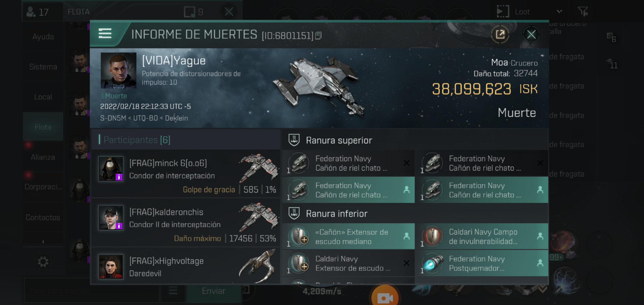The width and height of the screenshot is (644, 305).
Task: Select Federation Navy Postquemador module
Action: 483,263
